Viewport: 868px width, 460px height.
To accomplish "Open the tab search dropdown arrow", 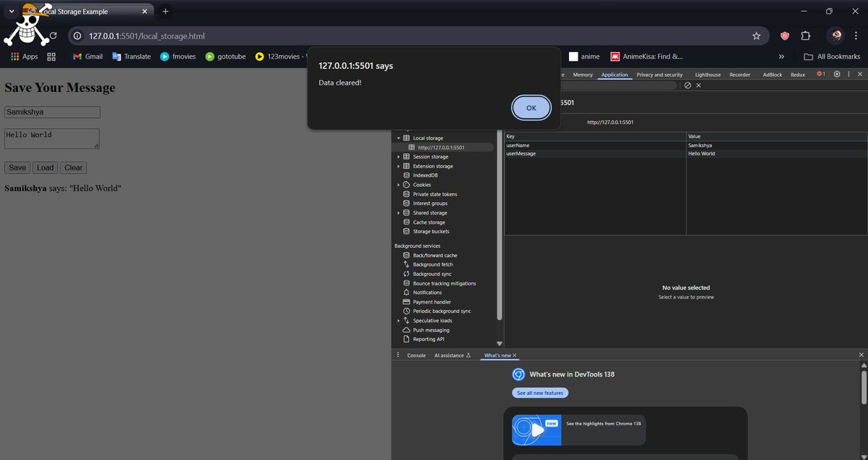I will 12,11.
